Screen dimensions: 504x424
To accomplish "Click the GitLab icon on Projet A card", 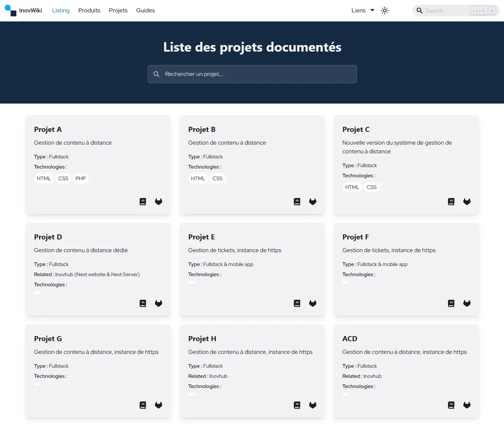I will (159, 201).
